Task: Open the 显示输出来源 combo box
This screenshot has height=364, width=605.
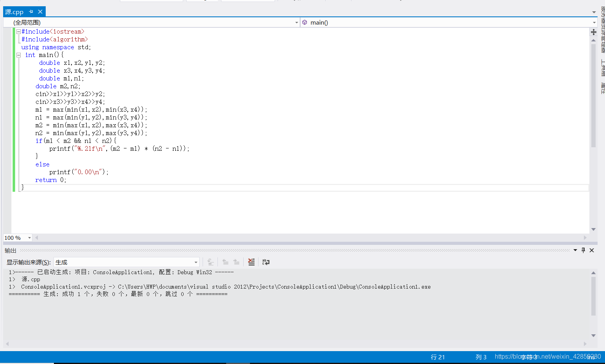Action: coord(127,262)
